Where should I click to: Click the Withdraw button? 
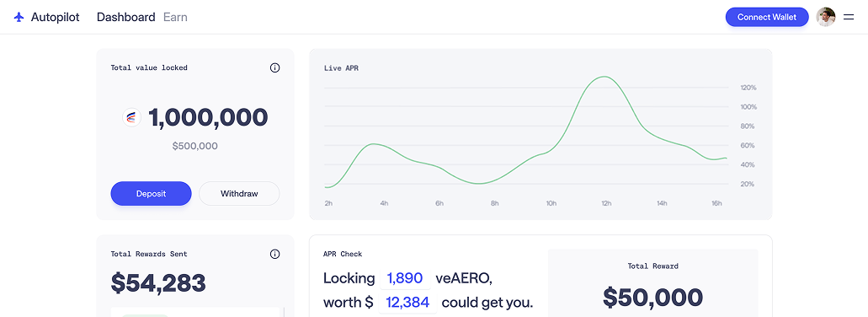(x=239, y=194)
